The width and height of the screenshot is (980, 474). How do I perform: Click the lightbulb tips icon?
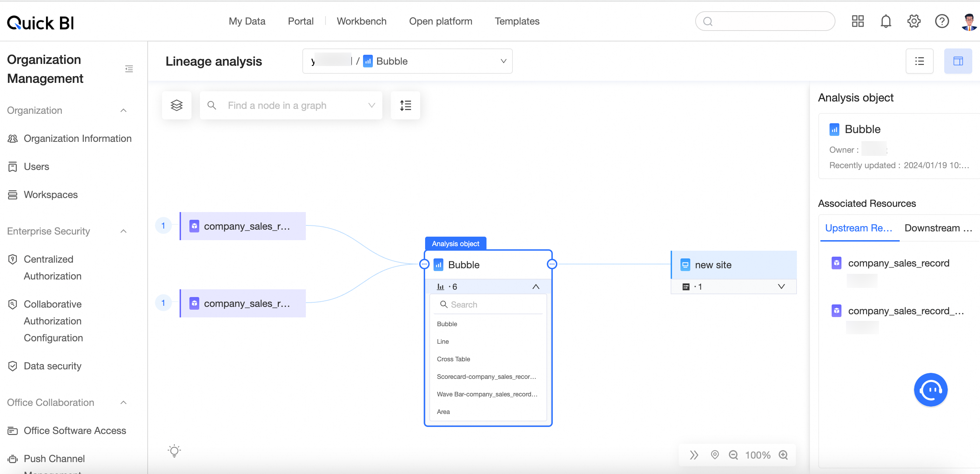[174, 450]
